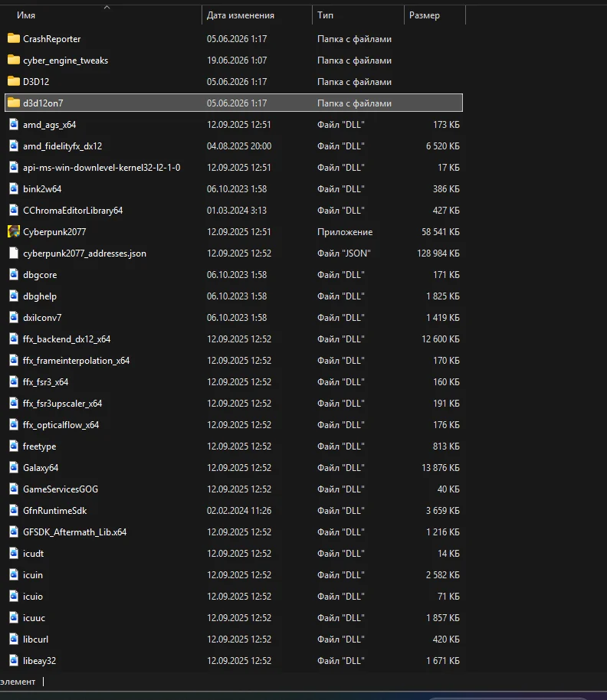This screenshot has width=607, height=700.
Task: Click the GameServicesGOG DLL icon
Action: (x=14, y=489)
